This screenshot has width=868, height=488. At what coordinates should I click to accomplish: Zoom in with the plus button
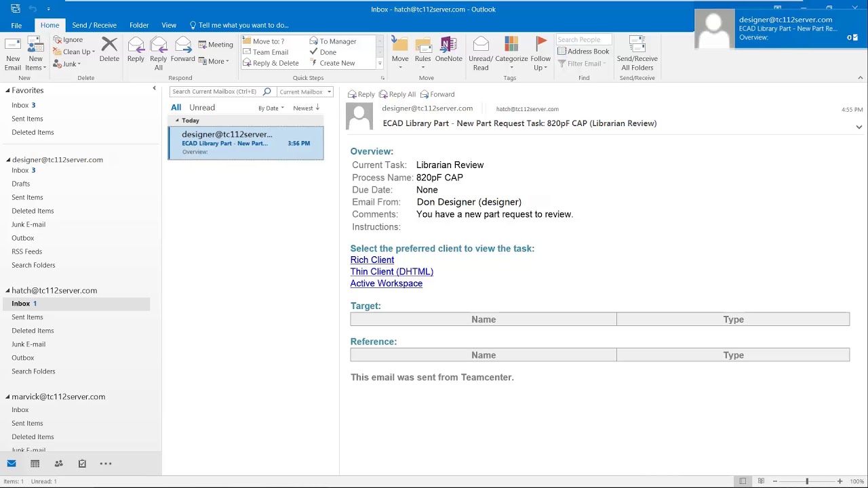(840, 481)
